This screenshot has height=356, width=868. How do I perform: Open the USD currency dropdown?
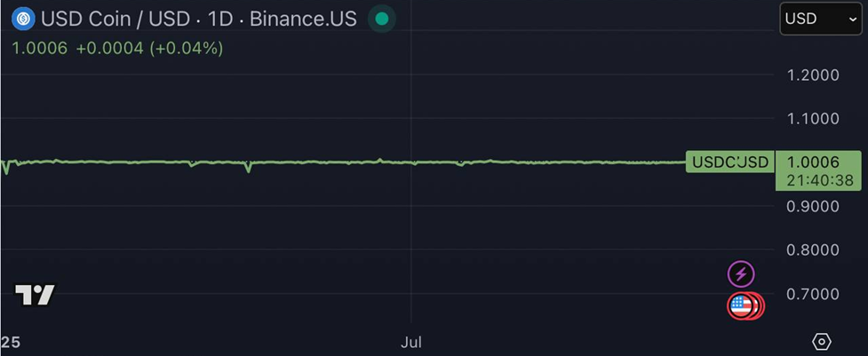coord(820,19)
